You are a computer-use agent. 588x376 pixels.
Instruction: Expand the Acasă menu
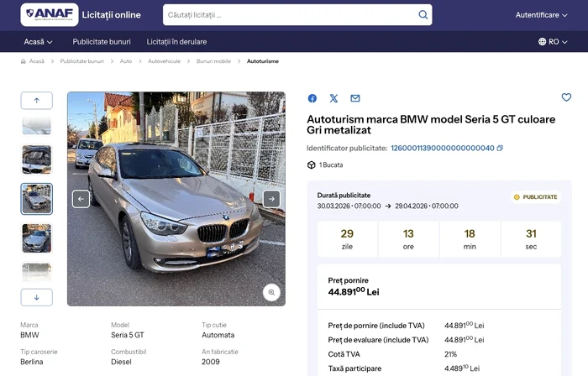[x=38, y=41]
